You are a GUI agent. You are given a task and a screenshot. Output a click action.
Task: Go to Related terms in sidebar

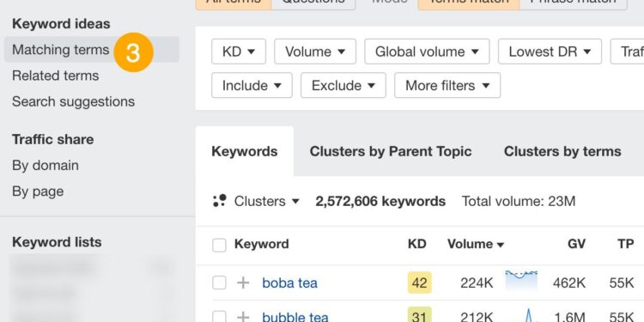coord(56,76)
